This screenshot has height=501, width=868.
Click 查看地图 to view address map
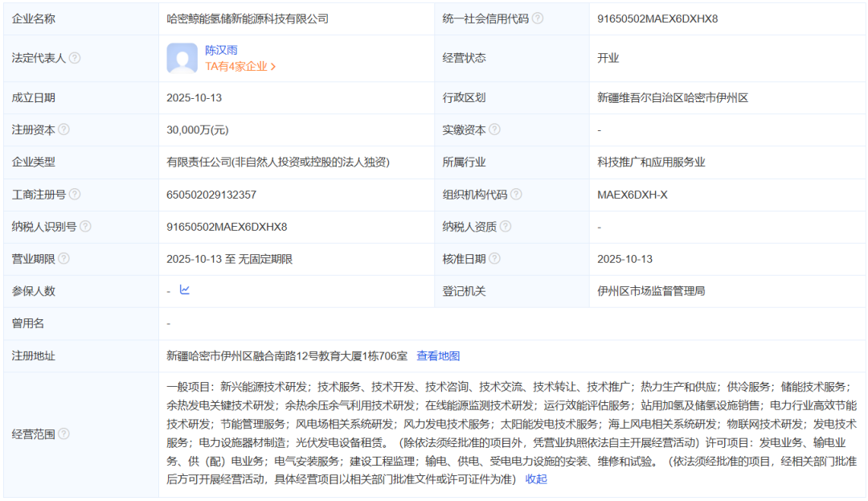pyautogui.click(x=438, y=355)
